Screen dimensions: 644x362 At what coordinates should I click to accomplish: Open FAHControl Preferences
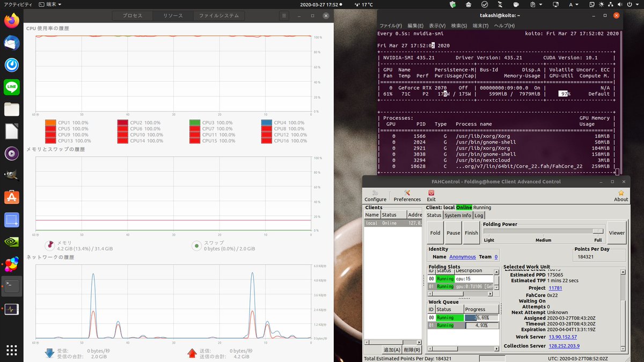(407, 196)
